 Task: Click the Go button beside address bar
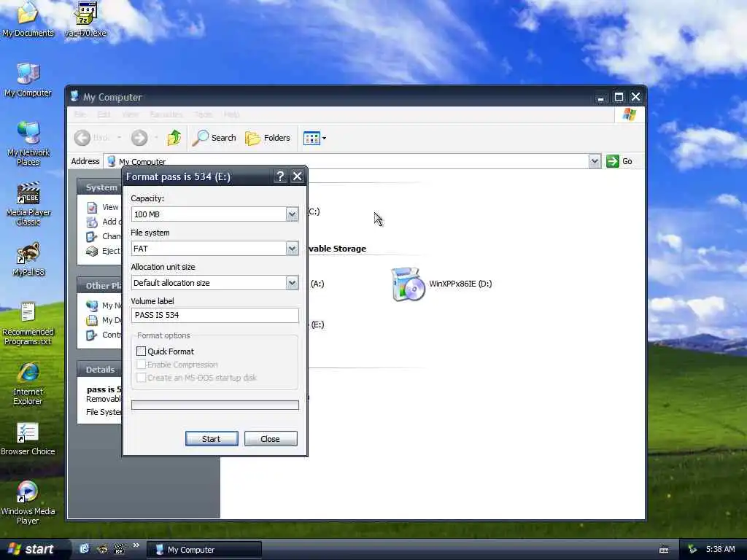pyautogui.click(x=619, y=161)
